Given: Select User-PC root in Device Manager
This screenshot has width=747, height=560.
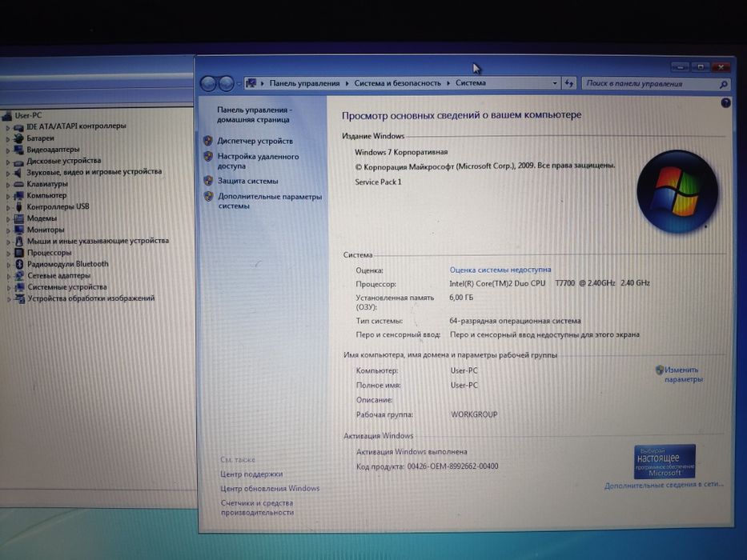Looking at the screenshot, I should (x=28, y=115).
